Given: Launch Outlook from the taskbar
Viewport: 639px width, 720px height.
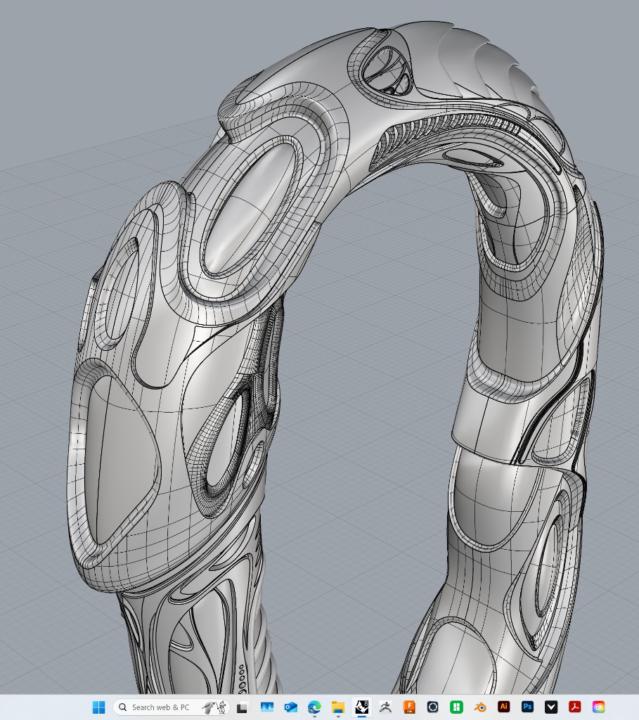Looking at the screenshot, I should 291,707.
